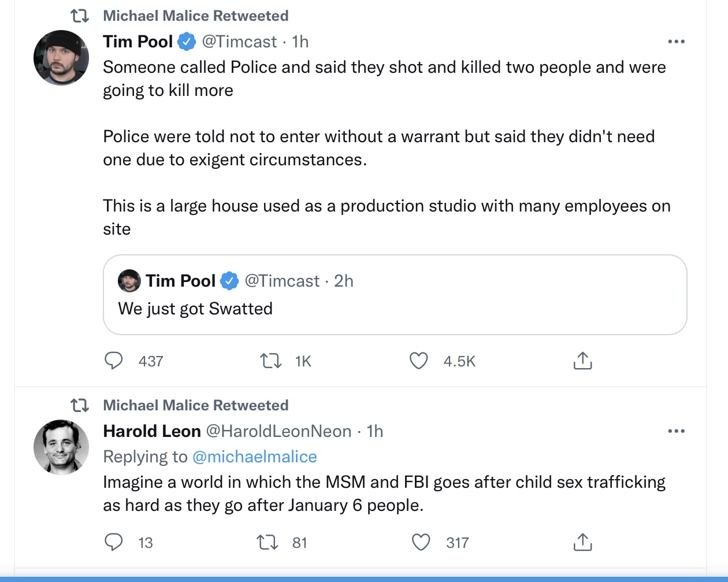
Task: Reply to Harold Leon's tweet
Action: 113,542
